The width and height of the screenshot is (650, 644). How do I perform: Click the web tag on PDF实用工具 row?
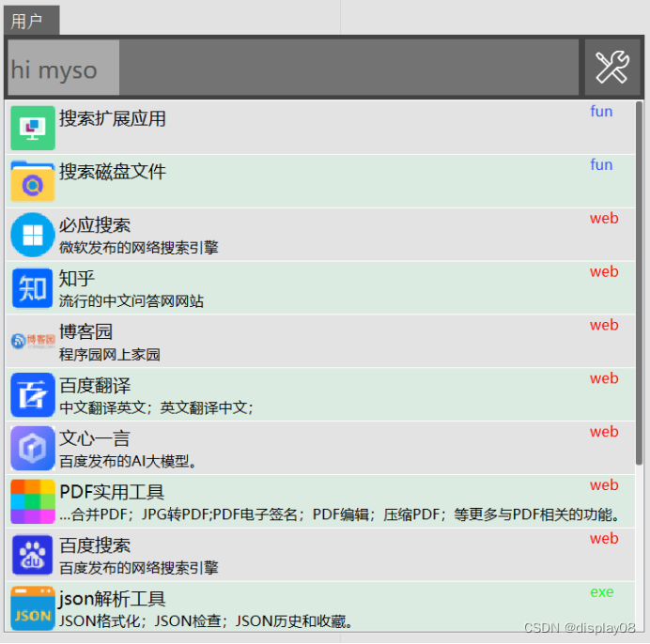pyautogui.click(x=604, y=485)
